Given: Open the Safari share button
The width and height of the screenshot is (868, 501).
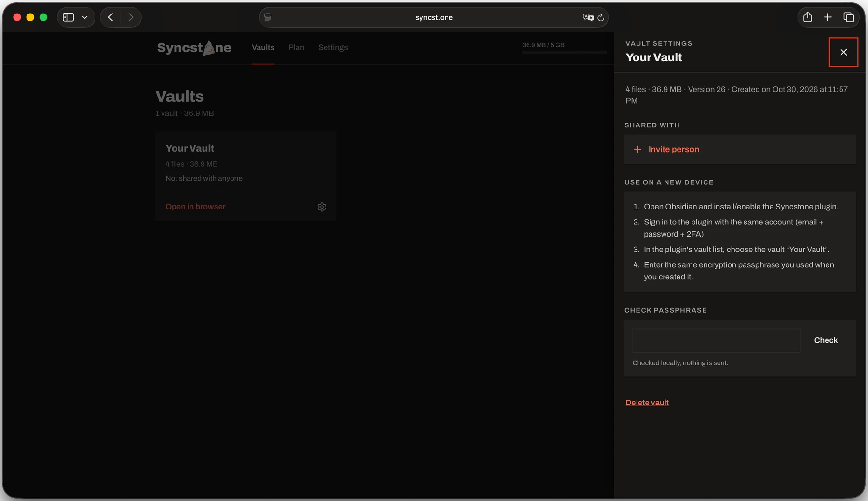Looking at the screenshot, I should (808, 17).
